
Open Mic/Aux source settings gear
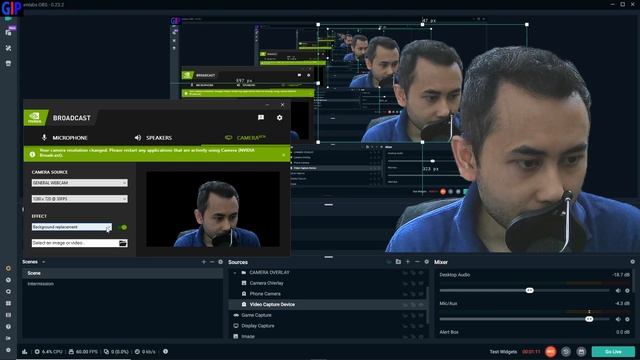pyautogui.click(x=627, y=319)
